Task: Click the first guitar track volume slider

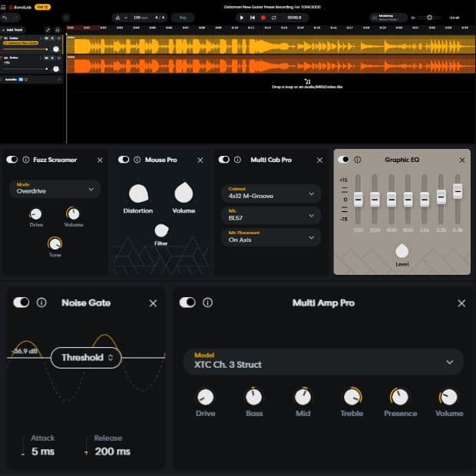Action: [25, 49]
